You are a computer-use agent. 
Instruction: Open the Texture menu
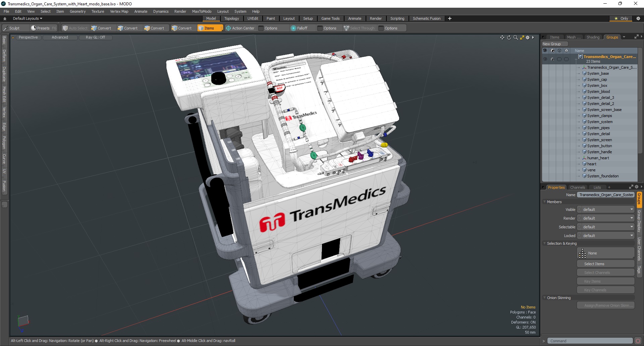pos(98,11)
